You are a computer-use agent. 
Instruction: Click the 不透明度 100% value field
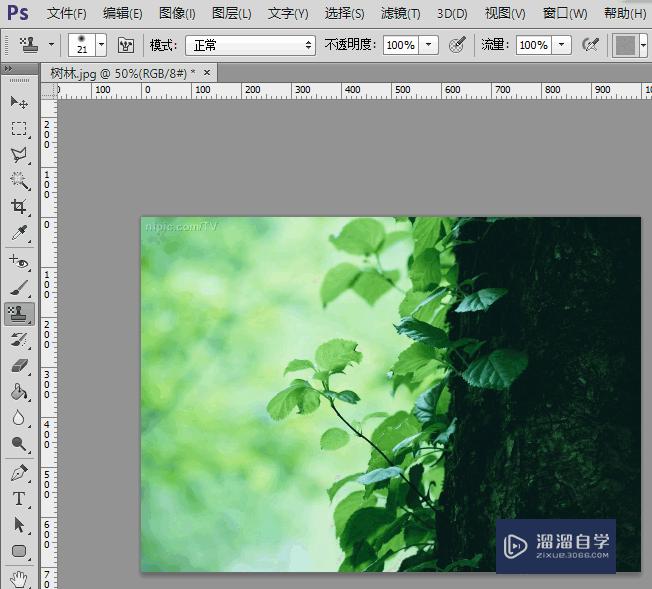[x=401, y=45]
